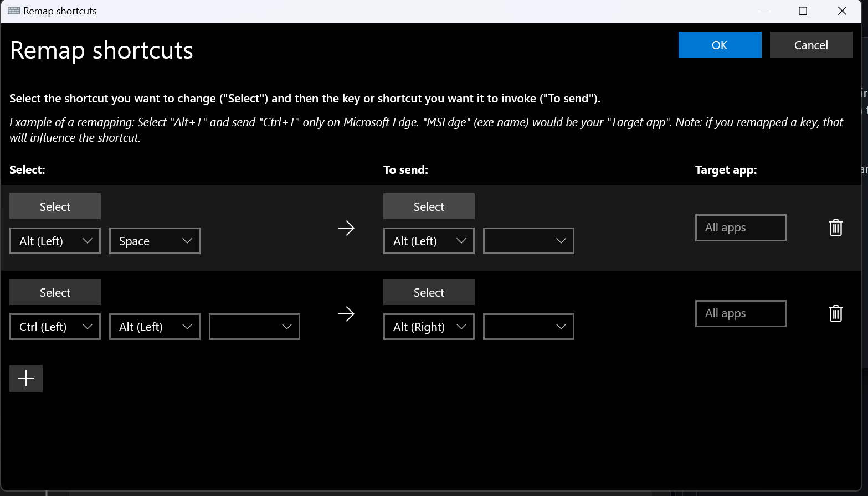The height and width of the screenshot is (496, 868).
Task: Expand the empty dropdown next to Alt (Right)
Action: (x=528, y=327)
